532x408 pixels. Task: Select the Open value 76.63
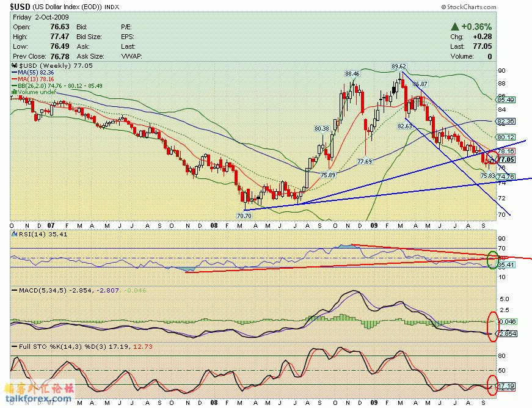pyautogui.click(x=60, y=27)
